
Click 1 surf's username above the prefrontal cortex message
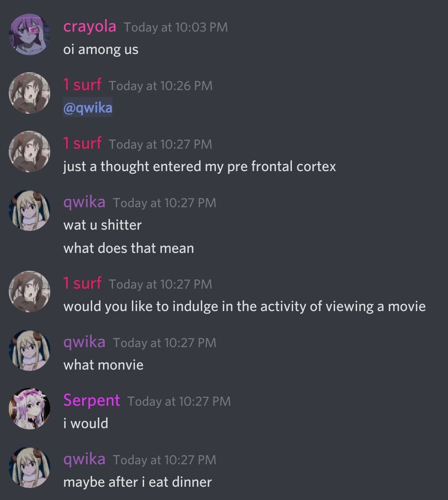click(82, 143)
